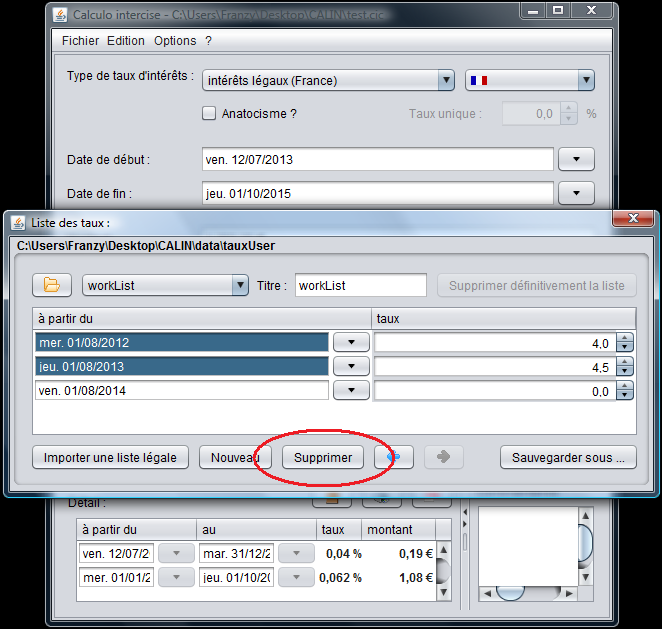Open the Edition menu
The height and width of the screenshot is (630, 662).
126,41
